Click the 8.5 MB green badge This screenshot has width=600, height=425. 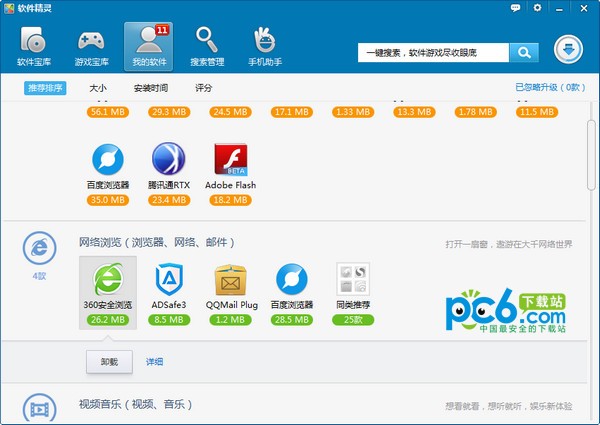pyautogui.click(x=169, y=320)
